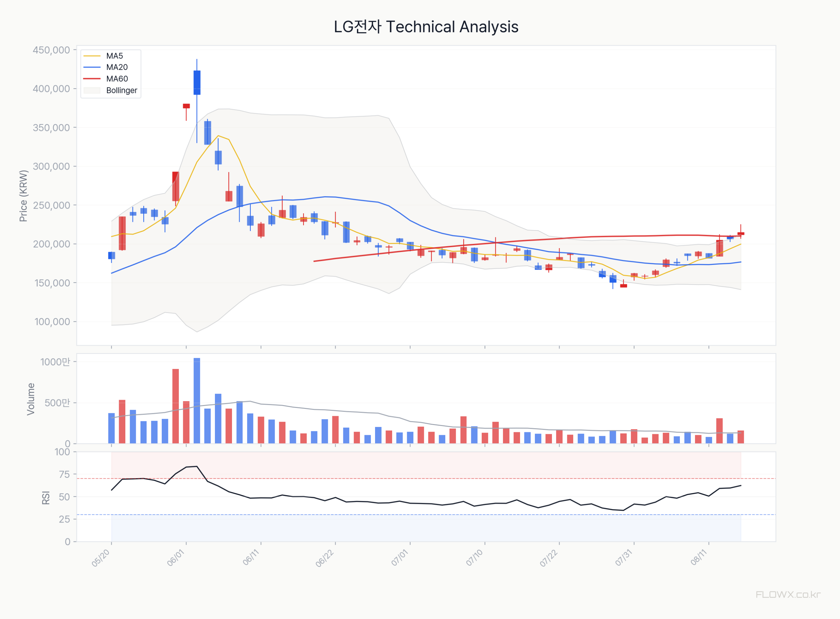The height and width of the screenshot is (619, 840).
Task: Select the MA5 legend label
Action: (x=115, y=56)
